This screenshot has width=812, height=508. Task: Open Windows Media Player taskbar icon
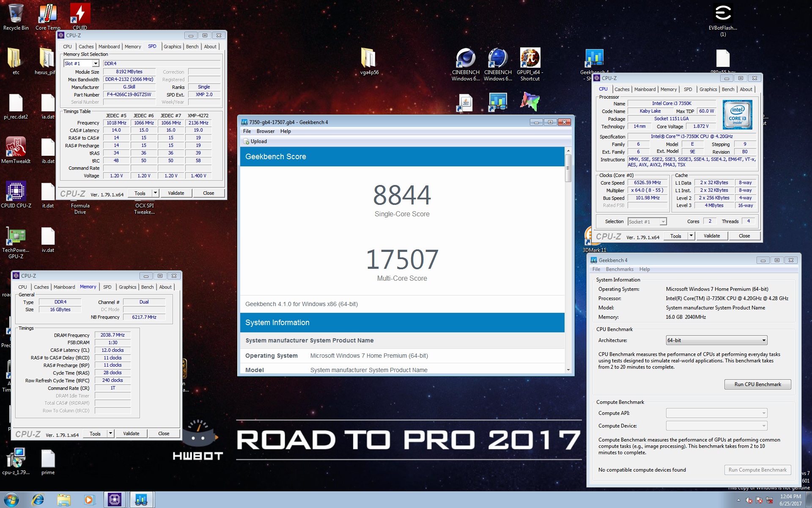pos(89,500)
